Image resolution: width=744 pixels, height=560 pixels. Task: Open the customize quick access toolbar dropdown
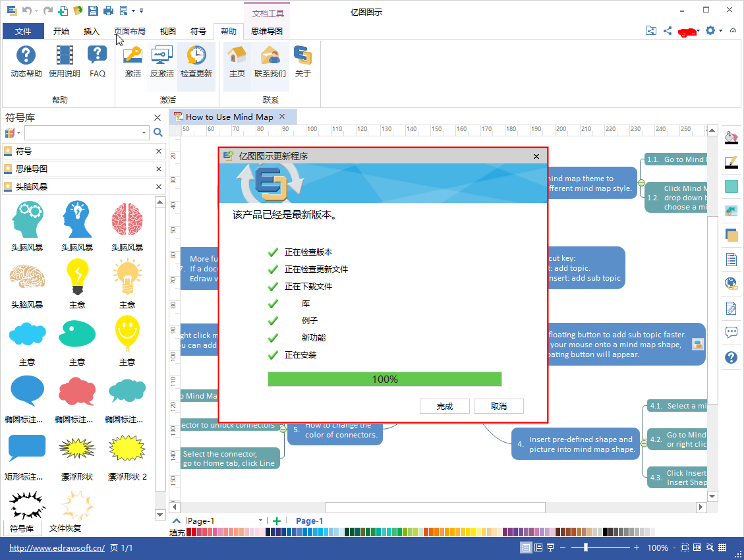[x=142, y=11]
